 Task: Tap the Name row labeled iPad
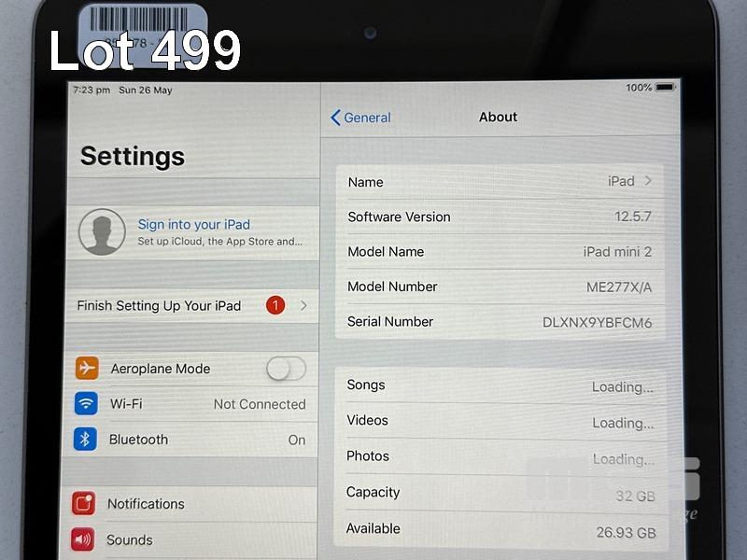500,181
